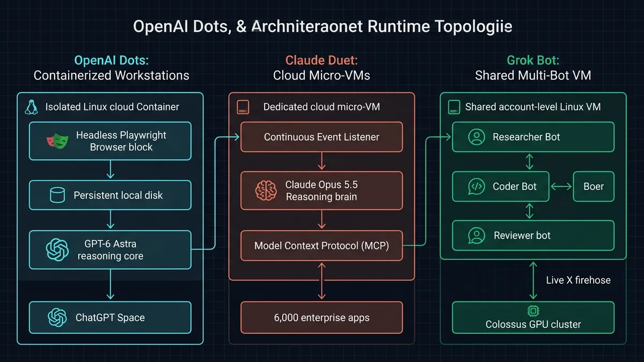Select the Claude Opus 5.5 Reasoning brain block
The width and height of the screenshot is (644, 362).
pos(321,190)
